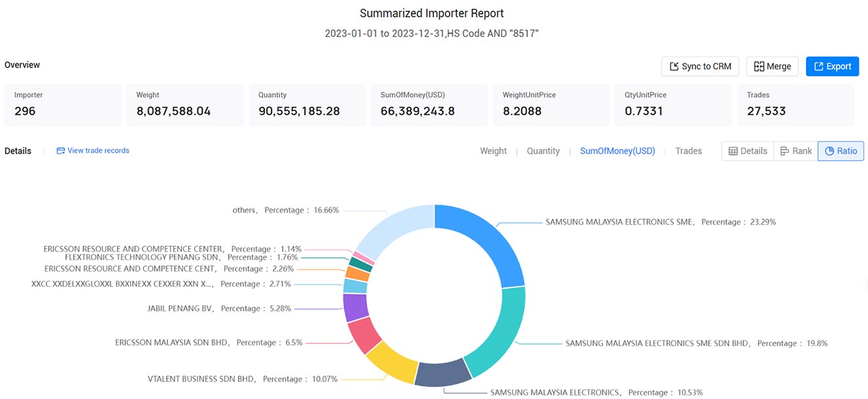Export the importer report
868x399 pixels.
[x=832, y=66]
